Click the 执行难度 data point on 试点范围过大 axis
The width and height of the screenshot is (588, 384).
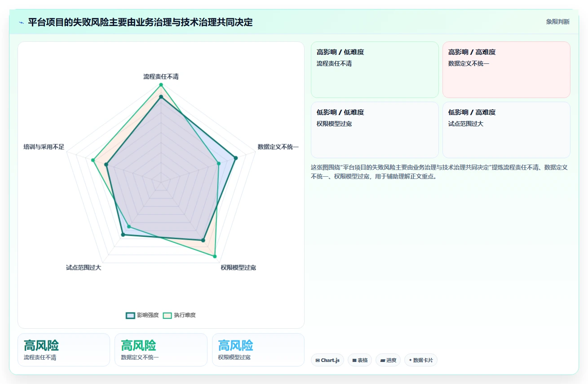point(129,226)
